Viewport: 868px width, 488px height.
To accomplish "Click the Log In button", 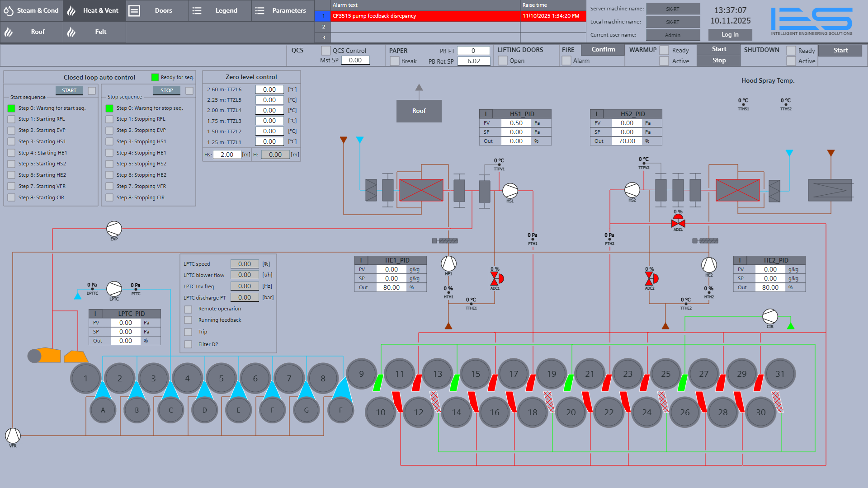I will point(730,35).
